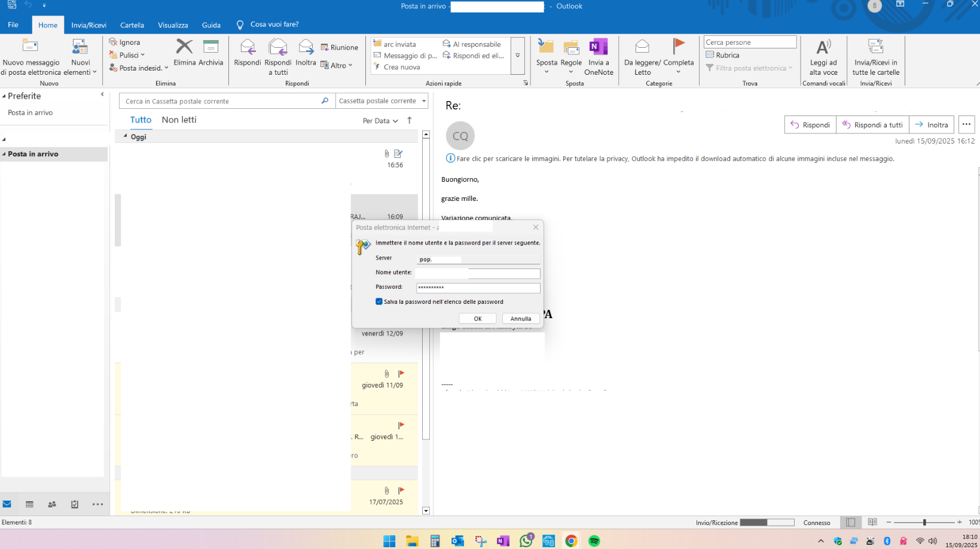
Task: Open the Altro reply options dropdown
Action: point(337,65)
